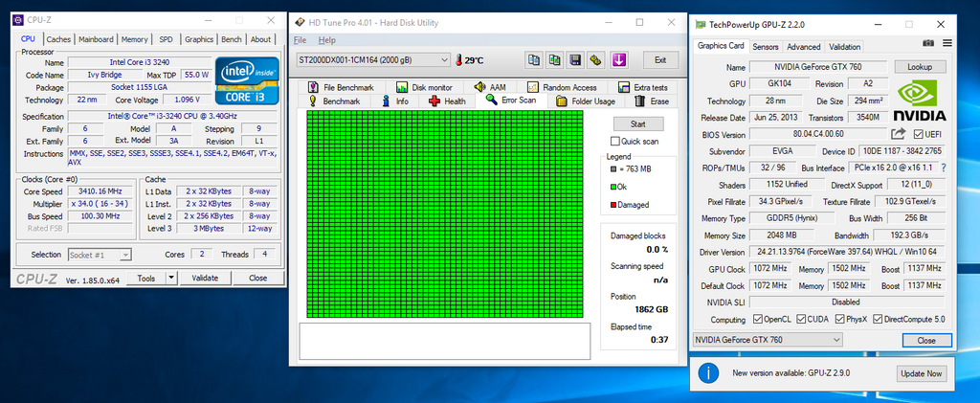Open the Disk monitor tab in HD Tune
The width and height of the screenshot is (980, 403).
click(x=425, y=87)
